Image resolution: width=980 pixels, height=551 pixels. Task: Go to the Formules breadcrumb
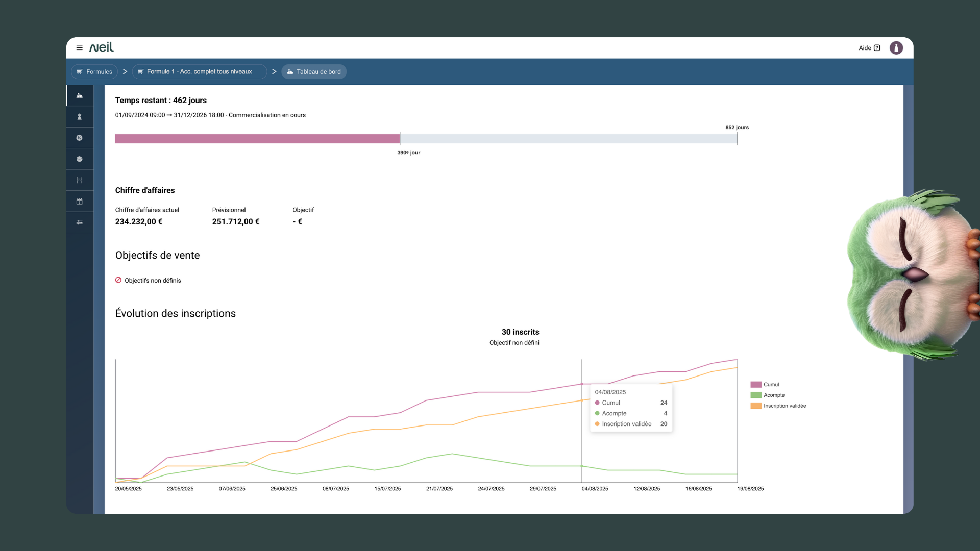coord(94,72)
